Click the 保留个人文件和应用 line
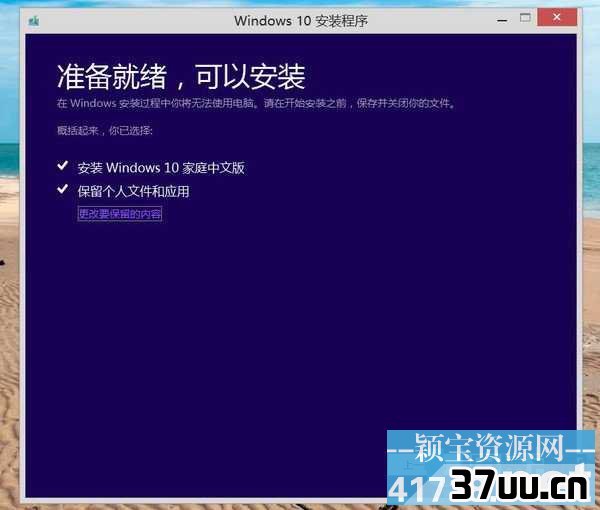Screen dimensions: 600x510 (134, 191)
